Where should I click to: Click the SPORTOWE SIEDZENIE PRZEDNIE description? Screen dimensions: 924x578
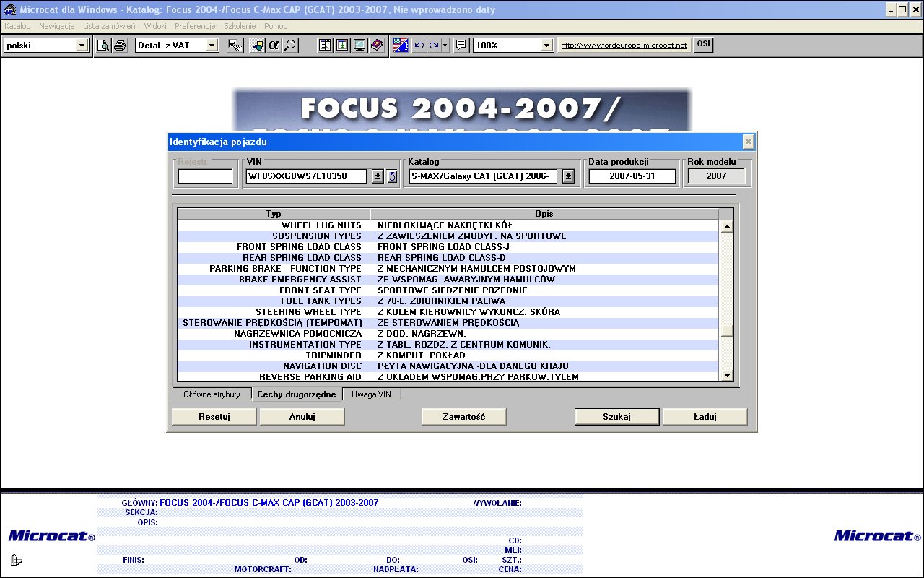[x=453, y=290]
